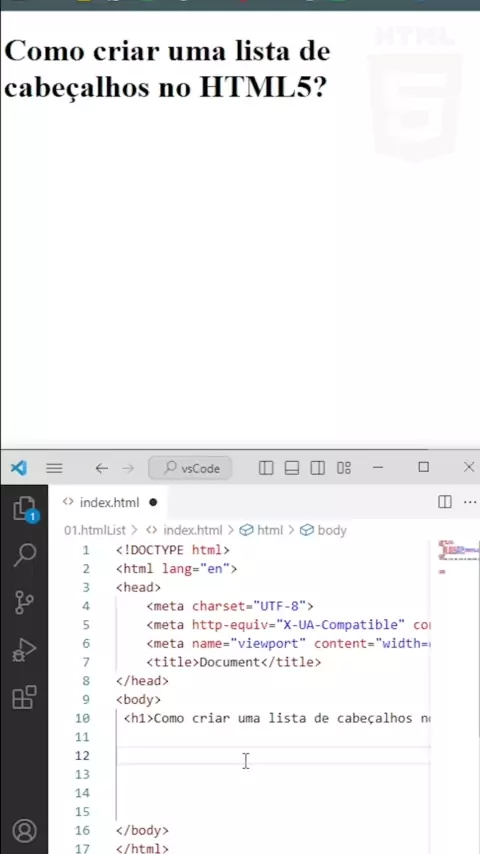This screenshot has width=480, height=854.
Task: Go back with the left arrow
Action: tap(101, 468)
